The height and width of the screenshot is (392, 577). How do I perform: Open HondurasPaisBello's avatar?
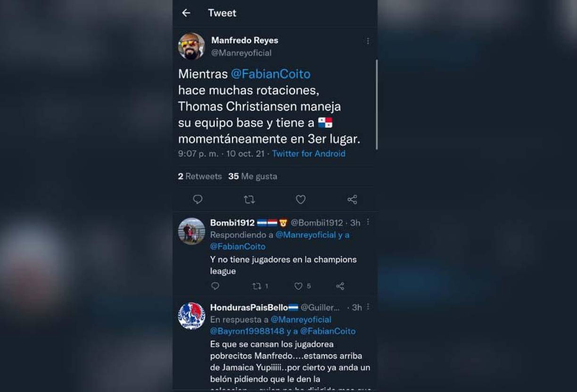coord(191,315)
